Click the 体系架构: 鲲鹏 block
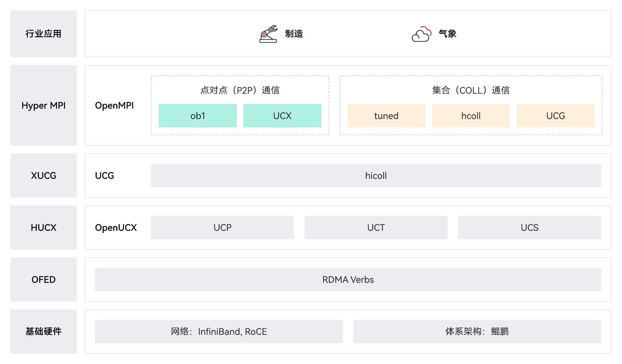 coord(477,331)
